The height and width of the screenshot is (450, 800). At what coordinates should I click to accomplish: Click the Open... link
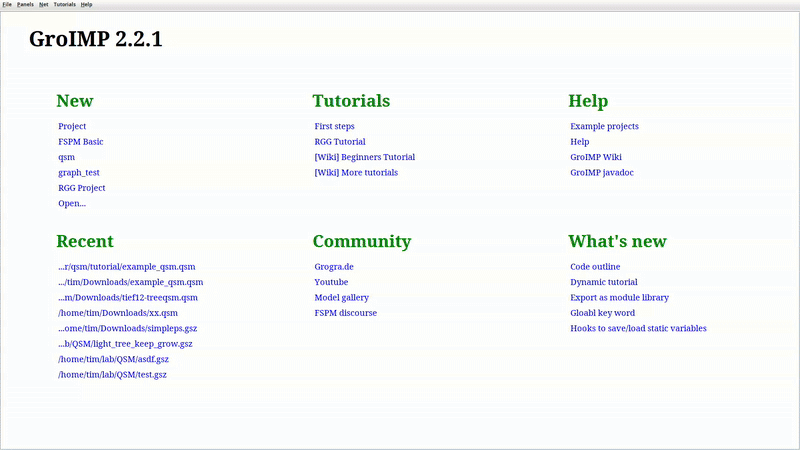[x=72, y=203]
